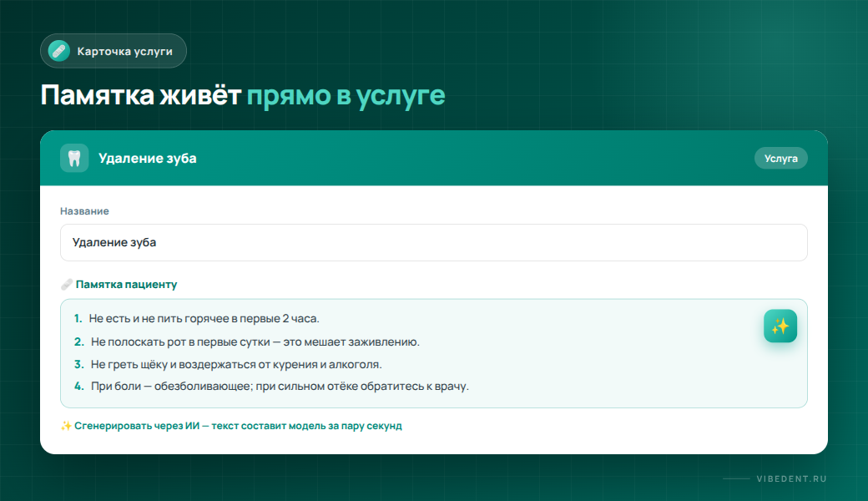
Task: Select the Памятка пациенту heading
Action: [x=126, y=285]
